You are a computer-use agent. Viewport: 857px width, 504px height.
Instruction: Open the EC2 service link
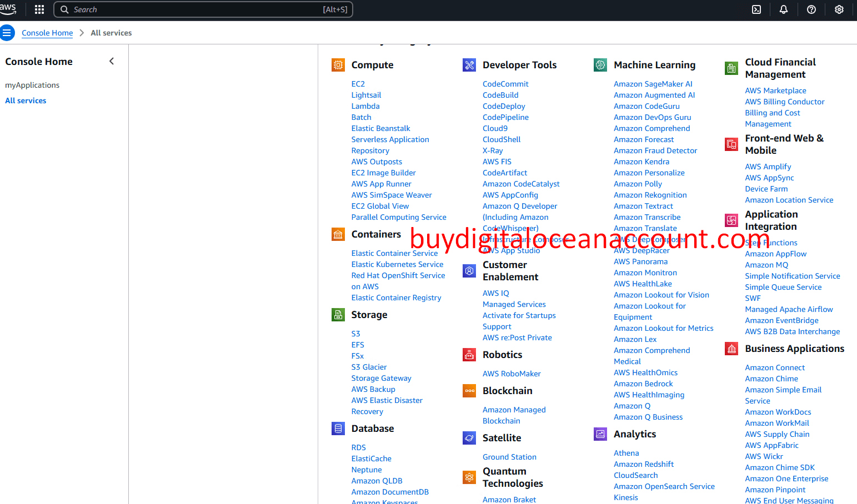point(358,83)
